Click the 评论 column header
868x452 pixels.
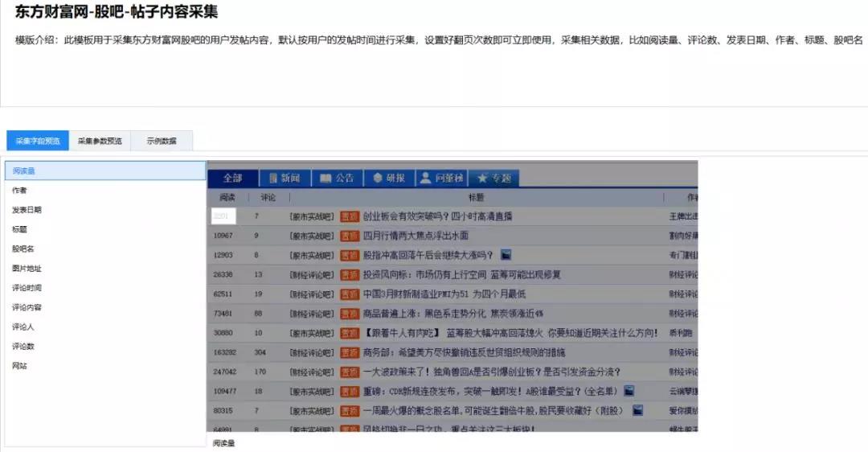tap(268, 197)
